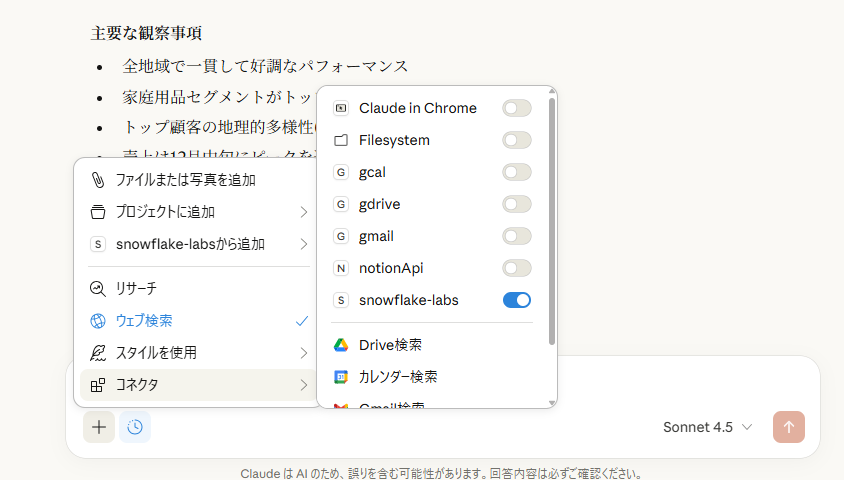Open the Sonnet 4.5 model dropdown
Image resolution: width=844 pixels, height=480 pixels.
click(x=707, y=427)
